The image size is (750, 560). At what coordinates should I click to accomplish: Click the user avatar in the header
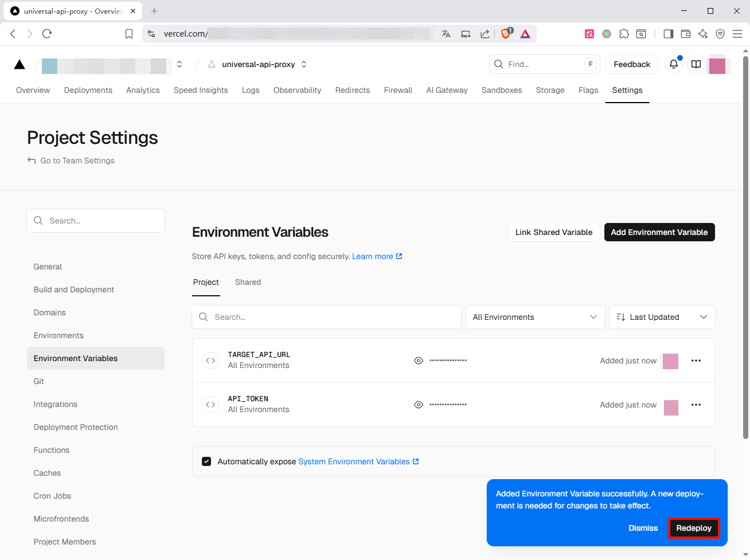point(717,65)
